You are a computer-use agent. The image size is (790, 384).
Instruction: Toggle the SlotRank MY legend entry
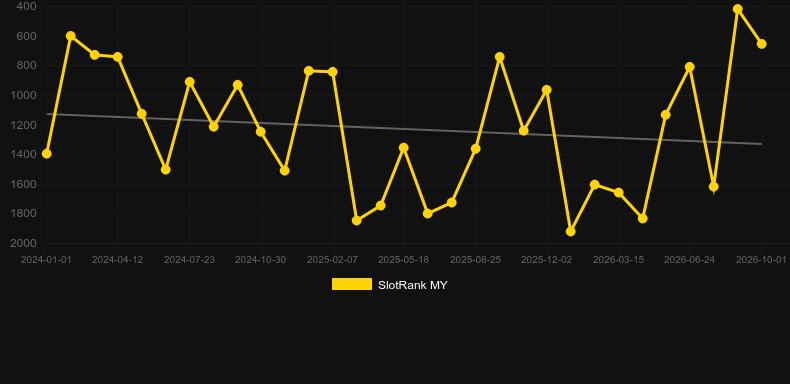coord(389,285)
